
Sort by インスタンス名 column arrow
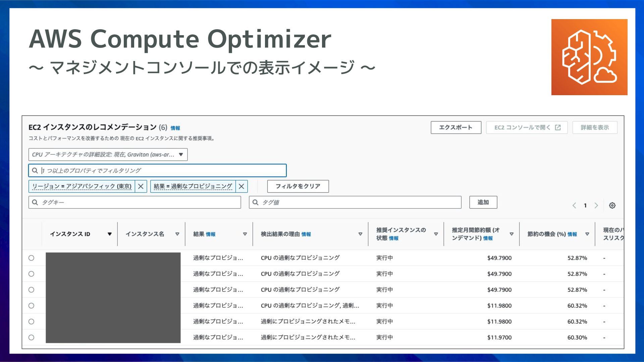[x=177, y=234]
